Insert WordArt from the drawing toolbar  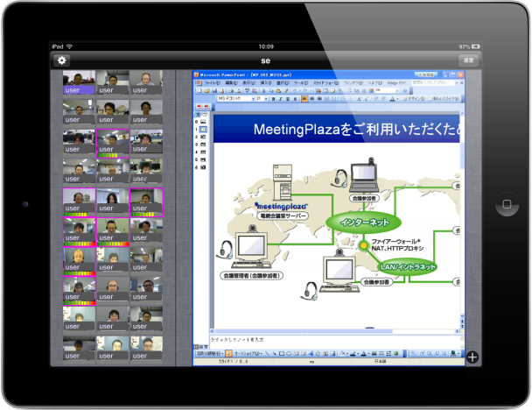[x=311, y=353]
